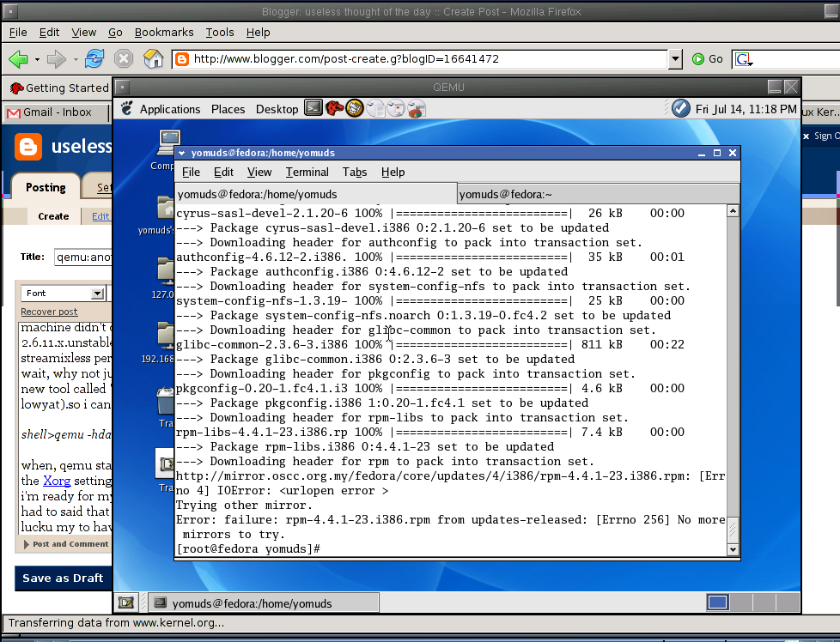Launch the OpenOffice Calc chart icon
This screenshot has height=642, width=840.
[417, 109]
